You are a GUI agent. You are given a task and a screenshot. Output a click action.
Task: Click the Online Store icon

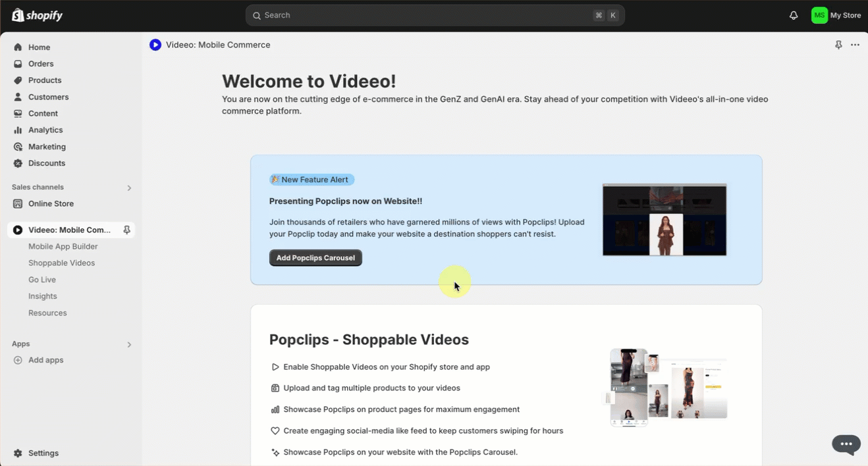point(18,204)
